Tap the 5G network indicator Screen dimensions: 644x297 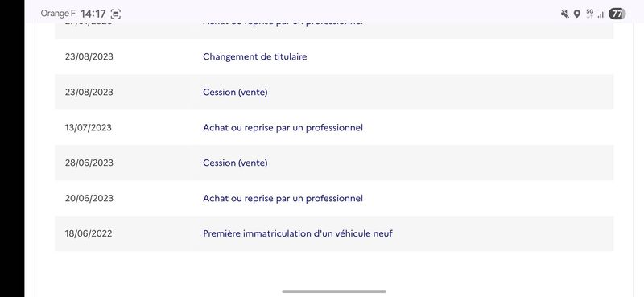coord(590,14)
